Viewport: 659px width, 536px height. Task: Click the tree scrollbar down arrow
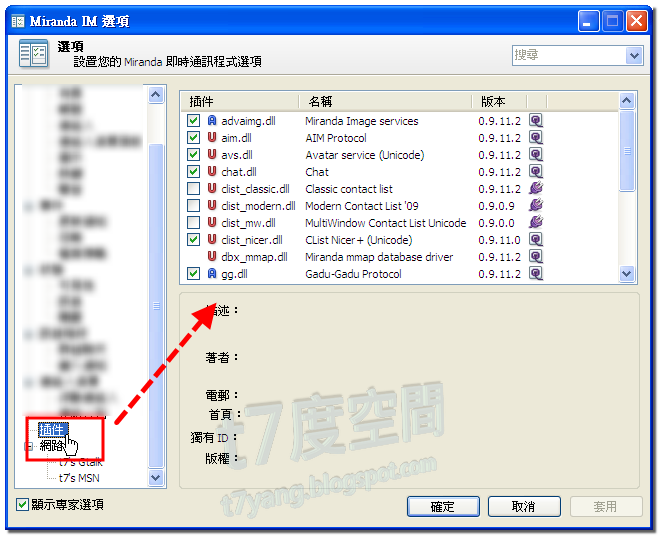coord(156,478)
